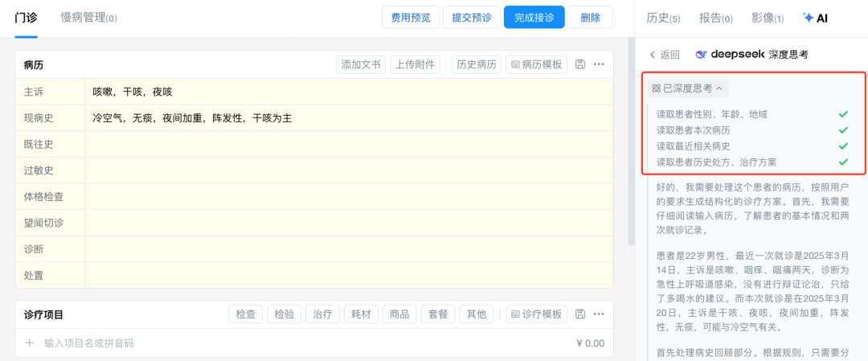Click the main panel vertical scrollbar

click(x=631, y=142)
